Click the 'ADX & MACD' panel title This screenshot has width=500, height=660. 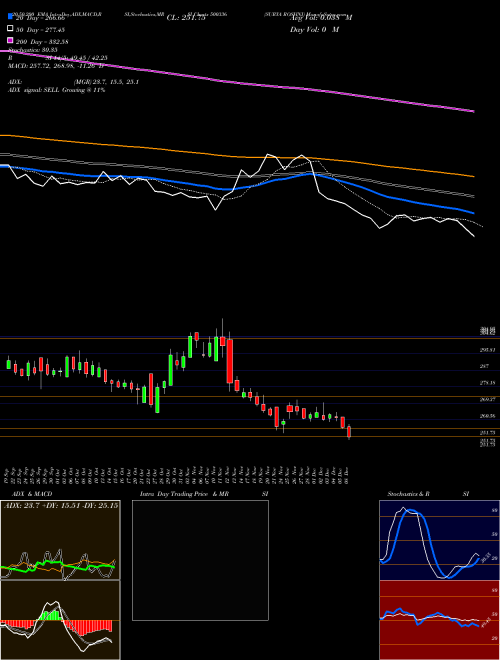32,494
